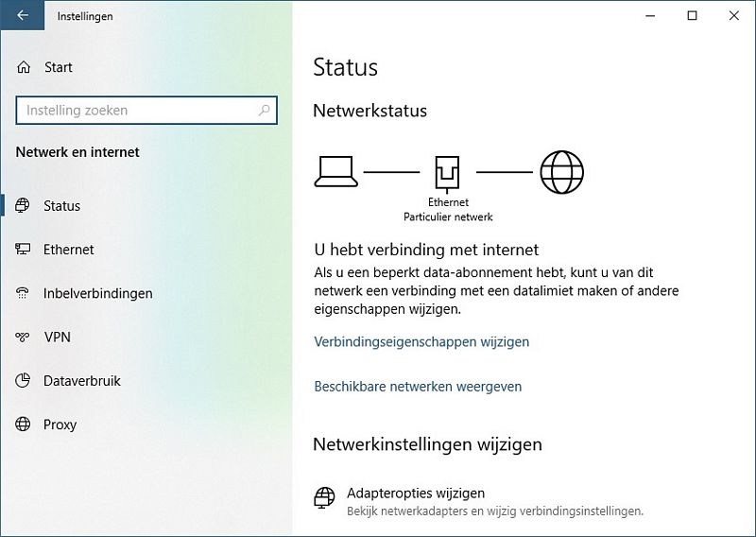The image size is (756, 537).
Task: Click the Dataverbruik pie chart icon
Action: tap(22, 380)
